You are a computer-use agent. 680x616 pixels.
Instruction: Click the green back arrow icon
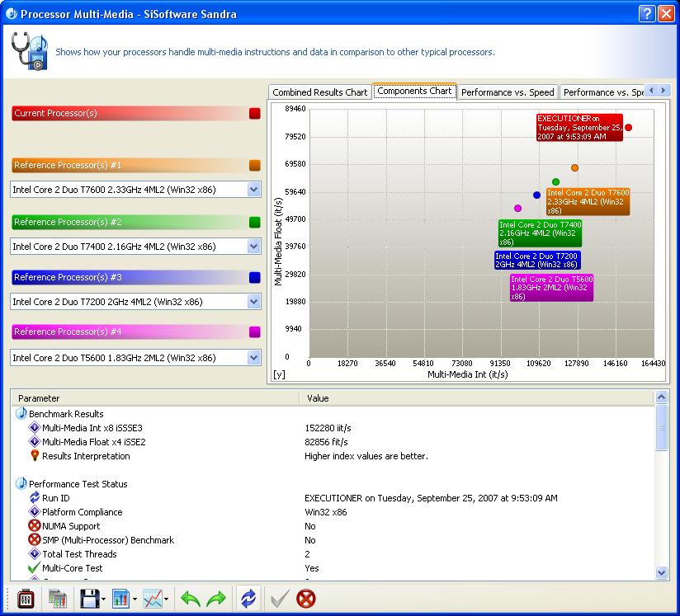point(191,599)
